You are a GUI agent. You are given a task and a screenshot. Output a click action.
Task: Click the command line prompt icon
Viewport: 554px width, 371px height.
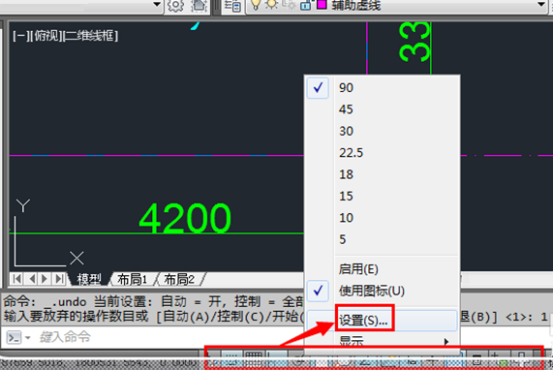point(14,338)
